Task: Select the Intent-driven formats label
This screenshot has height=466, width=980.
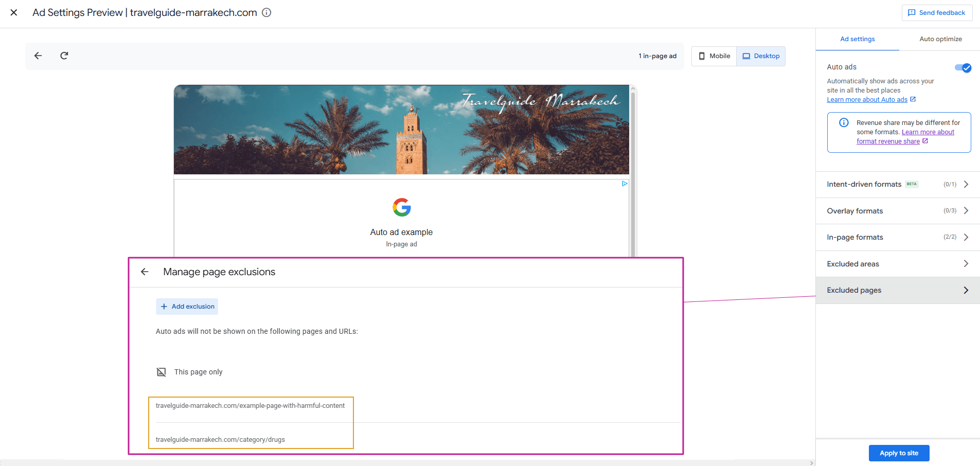Action: pyautogui.click(x=864, y=184)
